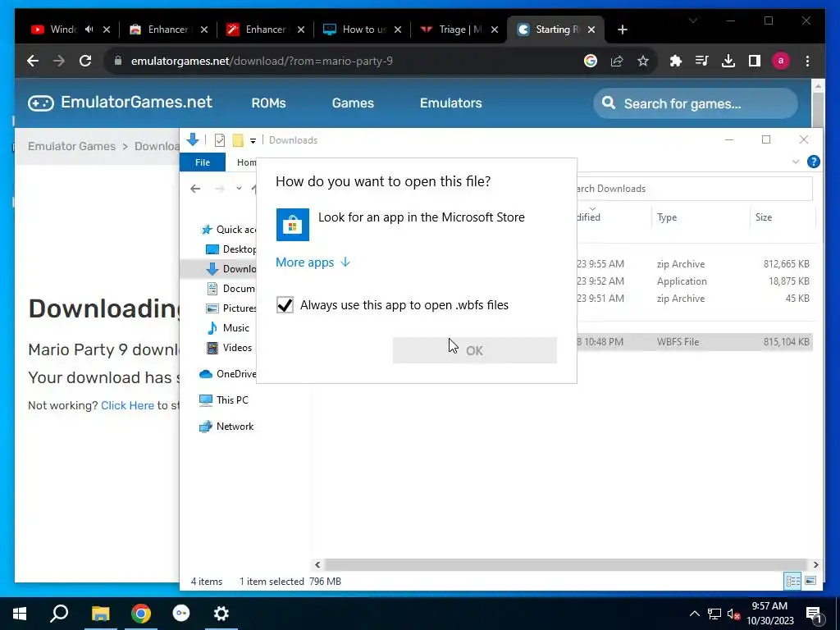The width and height of the screenshot is (840, 630).
Task: Click the horizontal scrollbar in Explorer
Action: [x=566, y=564]
